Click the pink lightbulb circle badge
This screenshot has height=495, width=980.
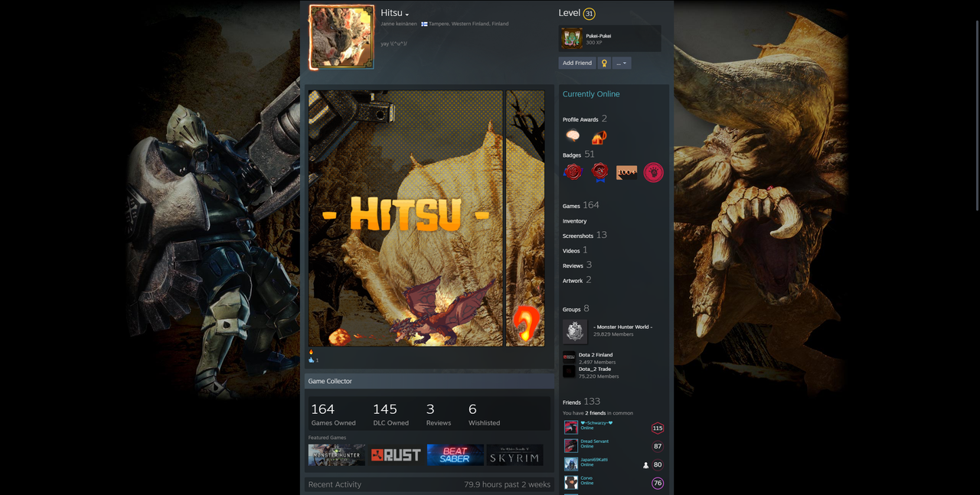653,172
